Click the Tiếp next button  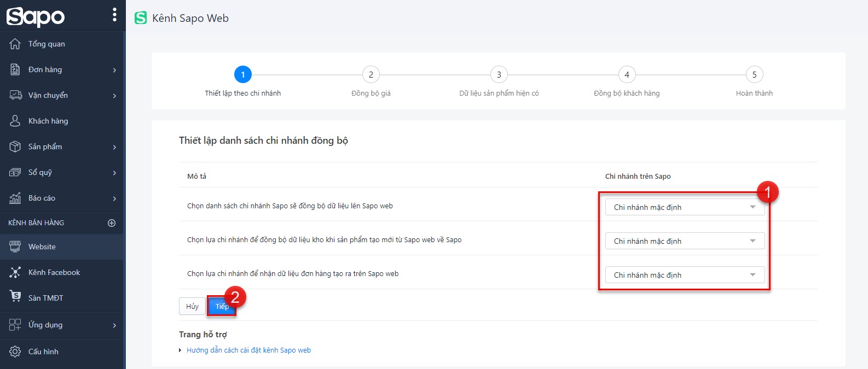(x=222, y=306)
